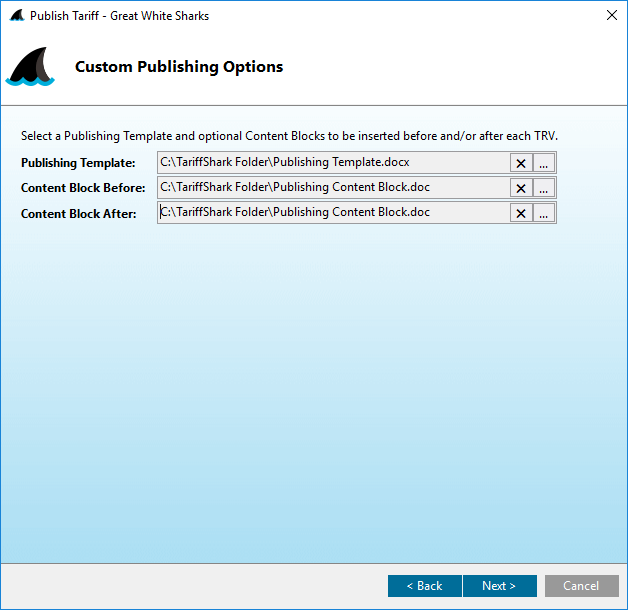628x610 pixels.
Task: Click the large shark fin logo
Action: tap(30, 68)
